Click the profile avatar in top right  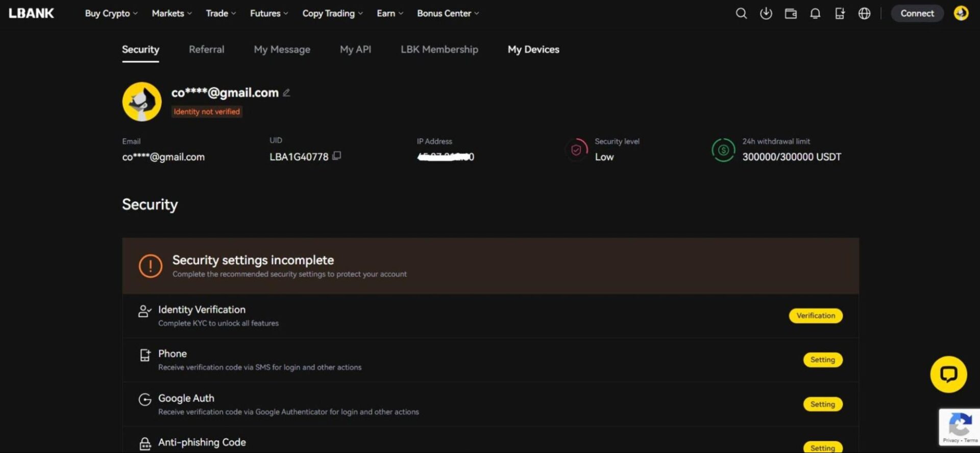(x=961, y=13)
